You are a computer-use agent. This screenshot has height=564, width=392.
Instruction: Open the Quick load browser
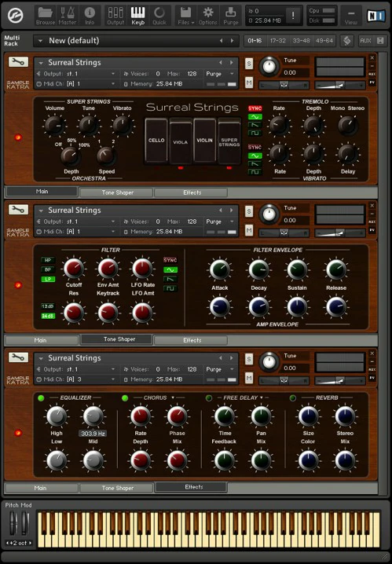159,16
